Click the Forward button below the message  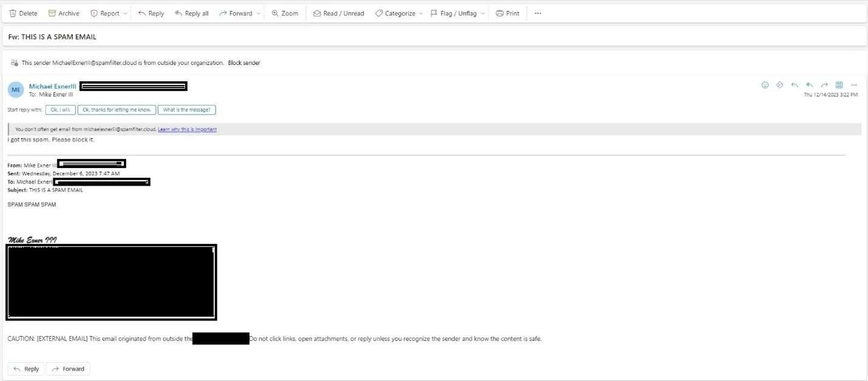[x=68, y=369]
